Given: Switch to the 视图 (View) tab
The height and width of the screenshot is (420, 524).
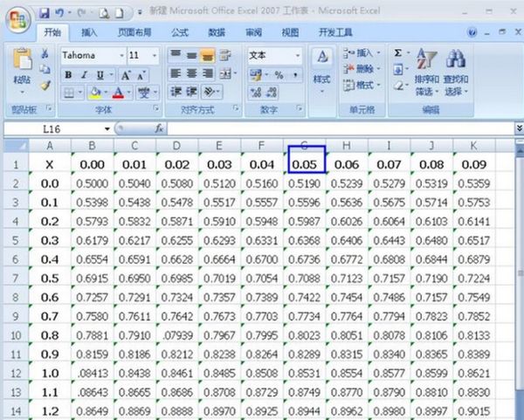Looking at the screenshot, I should coord(290,32).
